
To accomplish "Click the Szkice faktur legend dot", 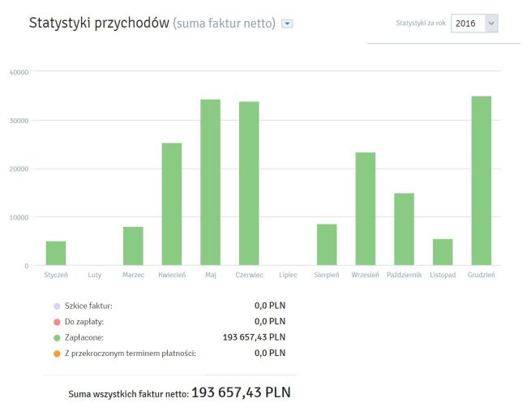I will tap(56, 306).
